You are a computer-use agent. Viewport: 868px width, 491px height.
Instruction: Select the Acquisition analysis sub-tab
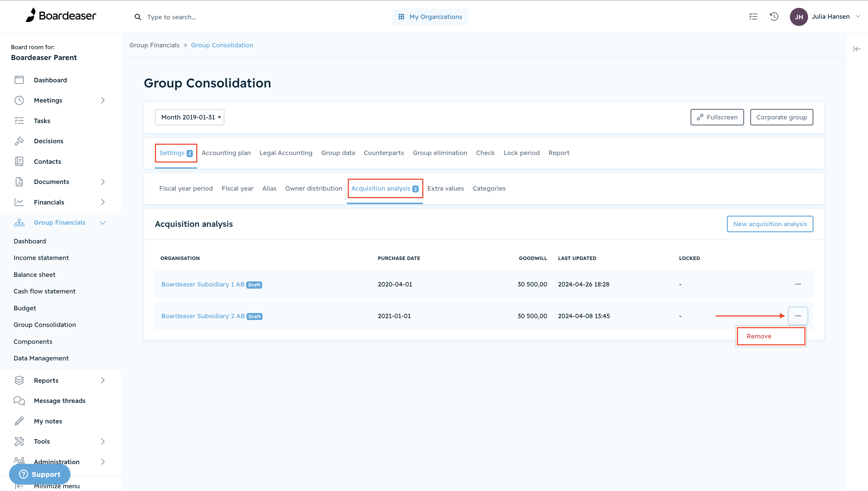(385, 188)
